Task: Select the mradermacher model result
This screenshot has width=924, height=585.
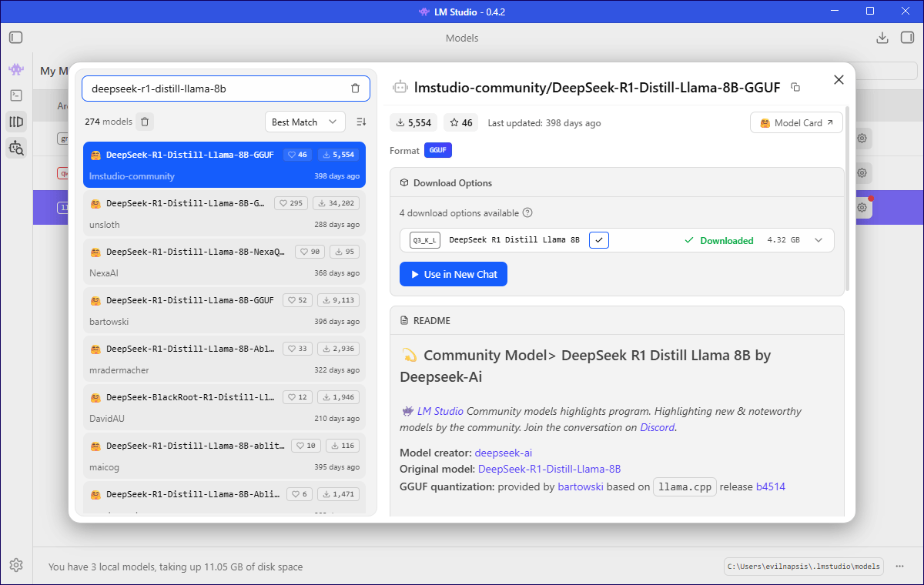Action: pyautogui.click(x=224, y=359)
